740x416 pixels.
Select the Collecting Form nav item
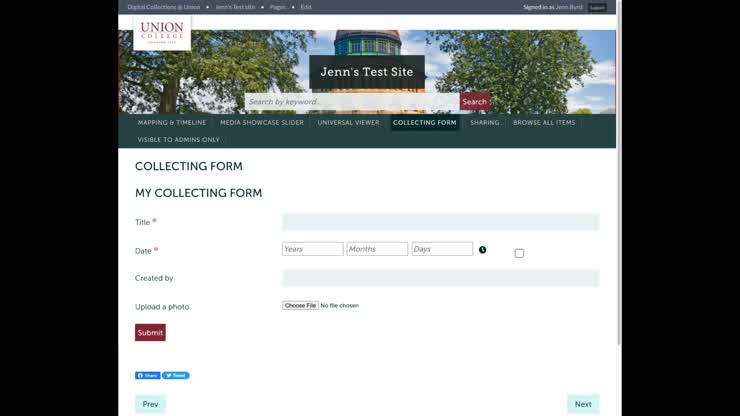[x=425, y=122]
